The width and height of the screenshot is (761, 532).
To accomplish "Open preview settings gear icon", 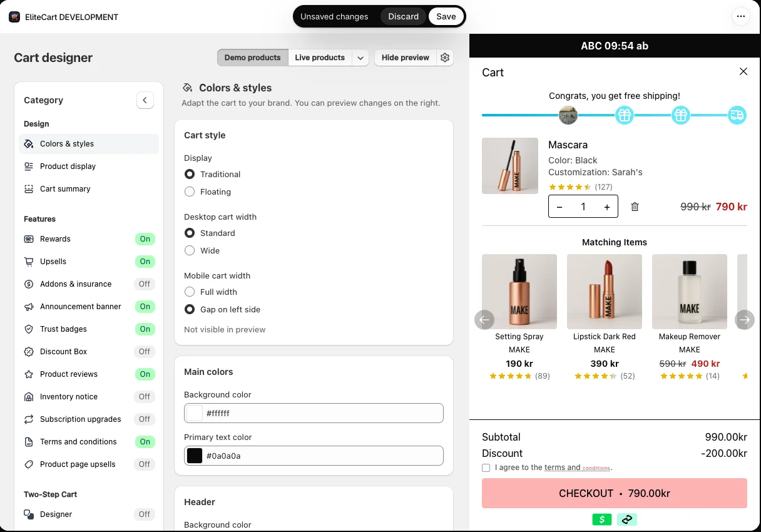I will [445, 58].
